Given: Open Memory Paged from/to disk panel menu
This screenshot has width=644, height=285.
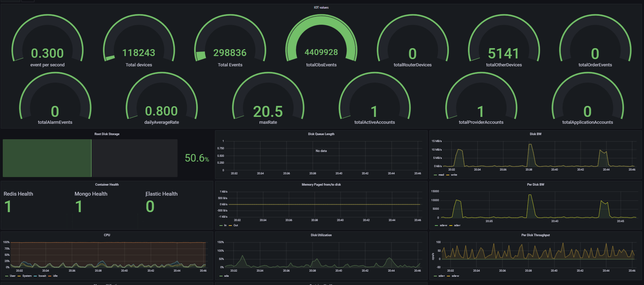Looking at the screenshot, I should (x=321, y=185).
